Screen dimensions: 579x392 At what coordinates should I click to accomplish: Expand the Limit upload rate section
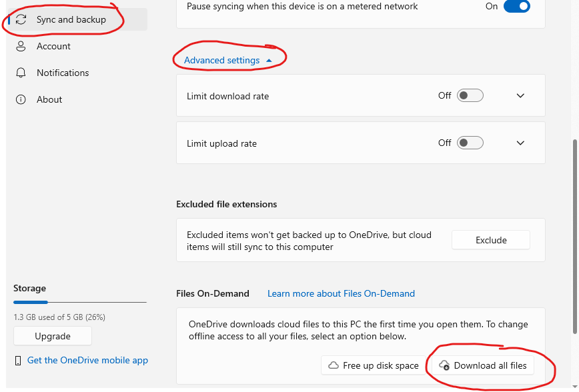coord(520,143)
